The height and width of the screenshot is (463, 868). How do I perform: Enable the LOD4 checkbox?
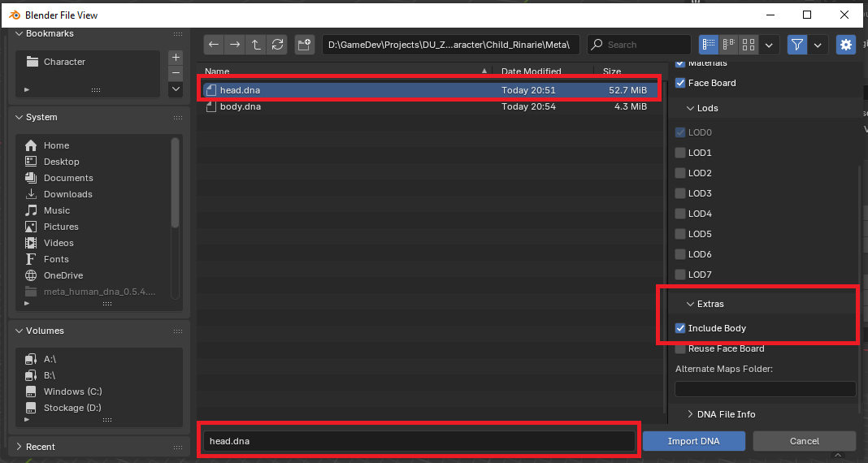coord(680,214)
